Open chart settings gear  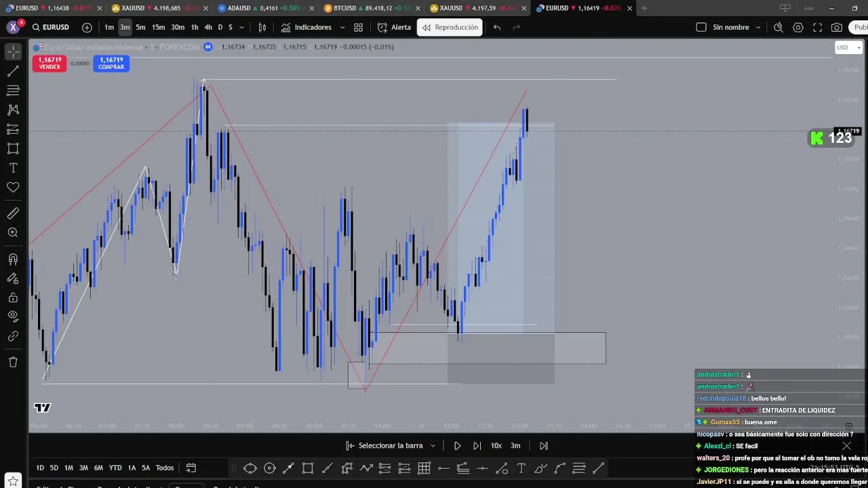pyautogui.click(x=798, y=27)
